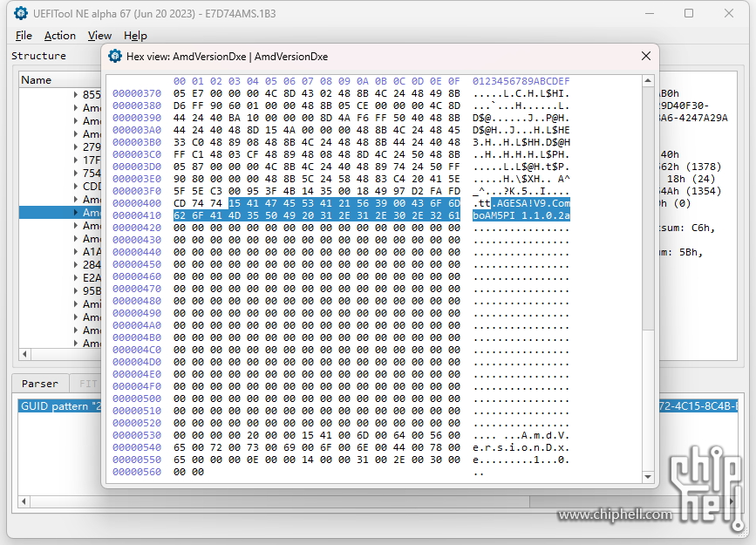The height and width of the screenshot is (545, 756).
Task: Click the "sum: C6h," text in info panel
Action: pyautogui.click(x=687, y=228)
